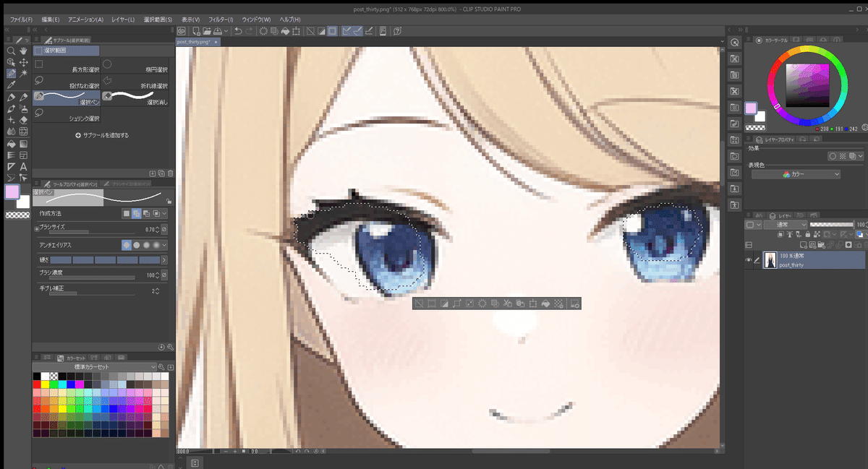Open sub tool detail wrench icon

point(170,347)
